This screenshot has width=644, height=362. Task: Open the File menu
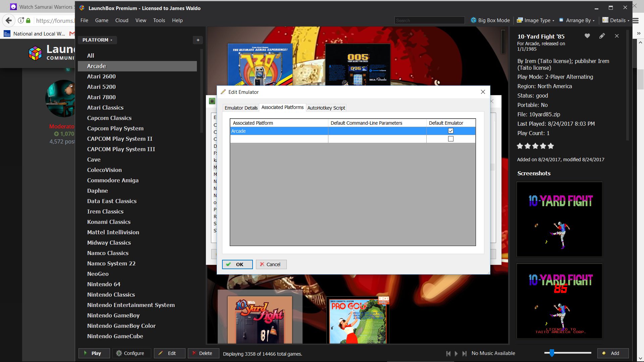(x=84, y=20)
